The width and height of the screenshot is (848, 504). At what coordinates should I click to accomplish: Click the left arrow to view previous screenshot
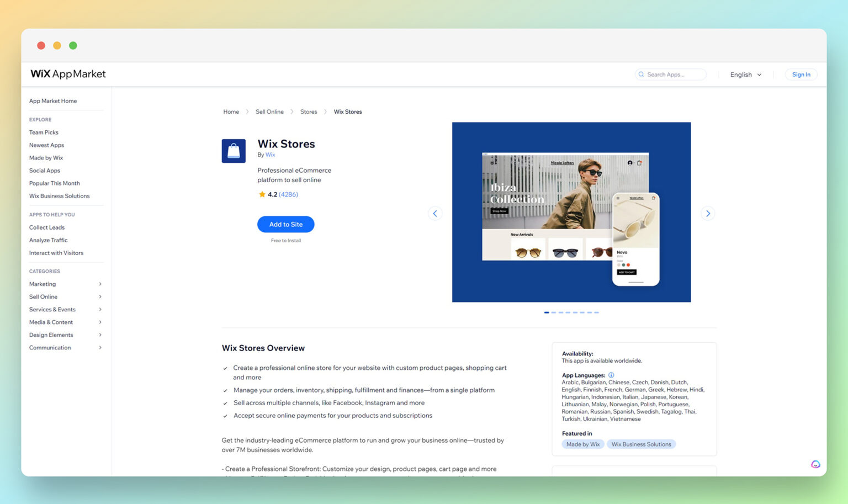[435, 213]
